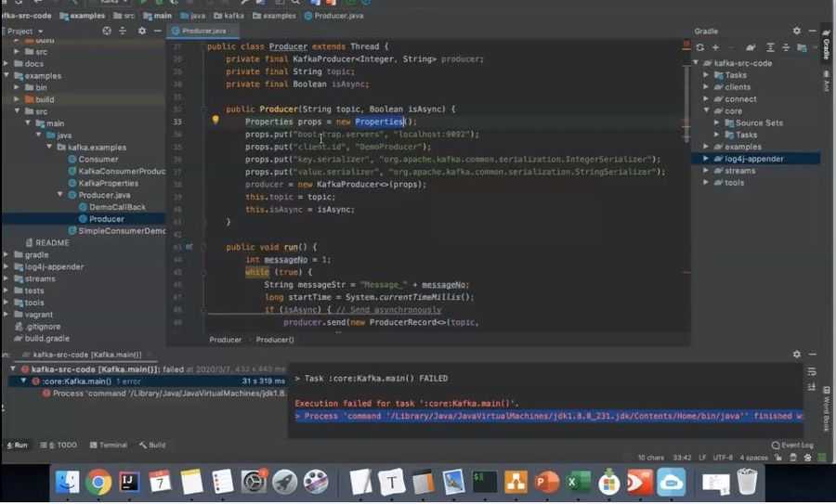
Task: Open Trash in the dock
Action: [747, 482]
